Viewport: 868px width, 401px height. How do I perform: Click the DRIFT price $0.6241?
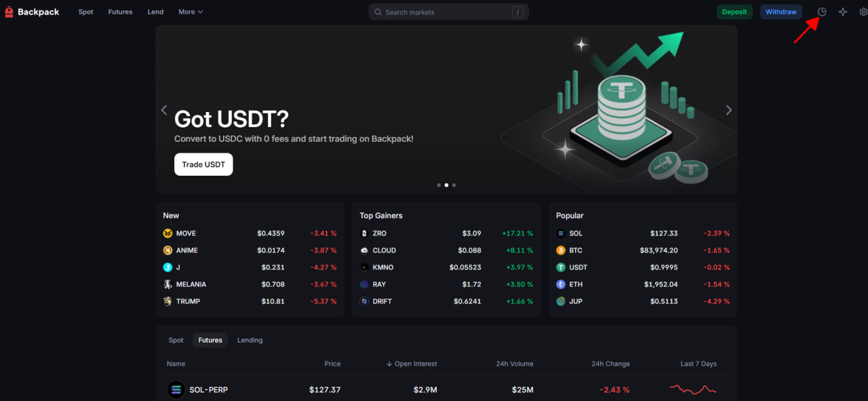[467, 301]
